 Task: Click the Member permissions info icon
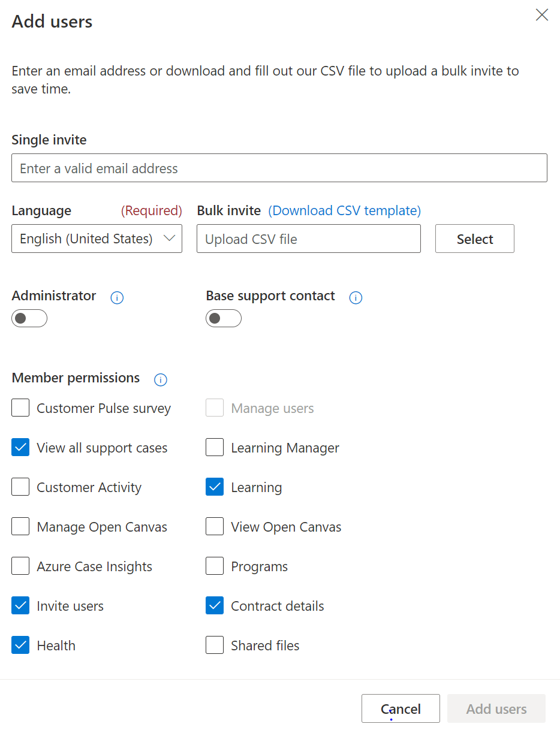coord(161,379)
